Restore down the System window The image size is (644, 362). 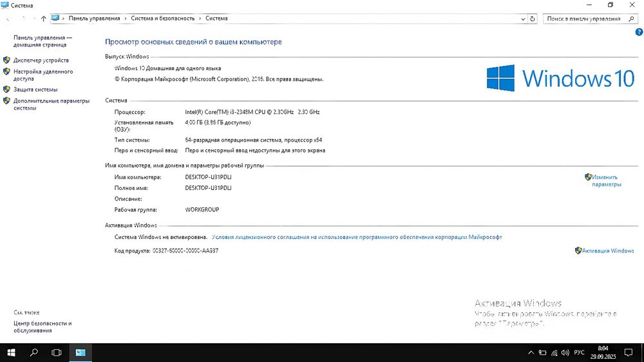click(x=611, y=5)
